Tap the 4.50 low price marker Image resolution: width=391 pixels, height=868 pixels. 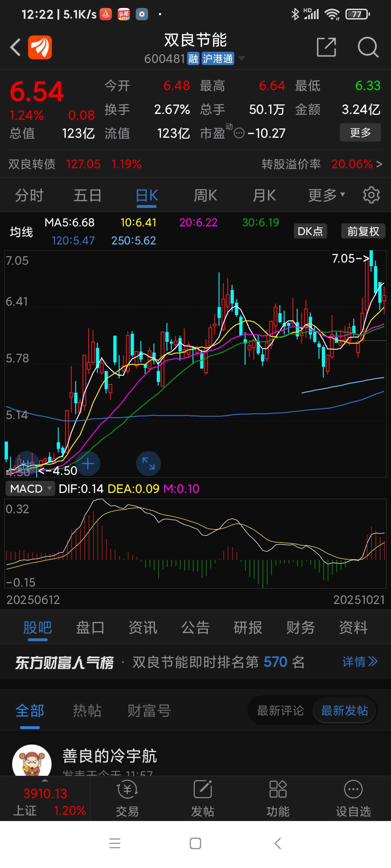point(58,471)
